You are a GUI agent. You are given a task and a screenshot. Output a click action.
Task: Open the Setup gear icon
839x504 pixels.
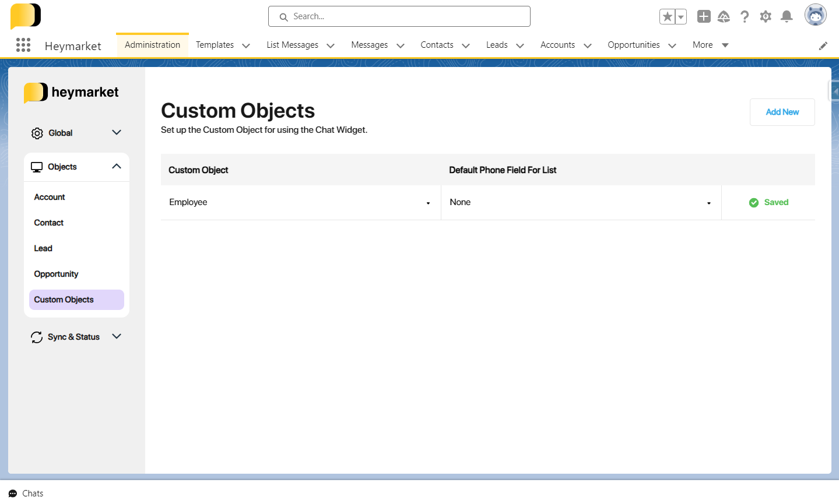[x=766, y=16]
